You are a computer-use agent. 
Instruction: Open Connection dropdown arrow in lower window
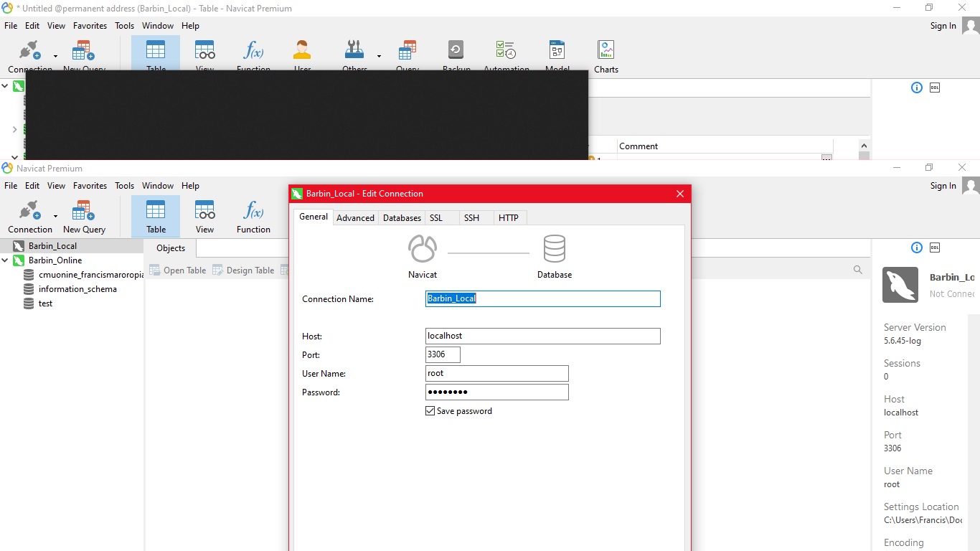[55, 216]
